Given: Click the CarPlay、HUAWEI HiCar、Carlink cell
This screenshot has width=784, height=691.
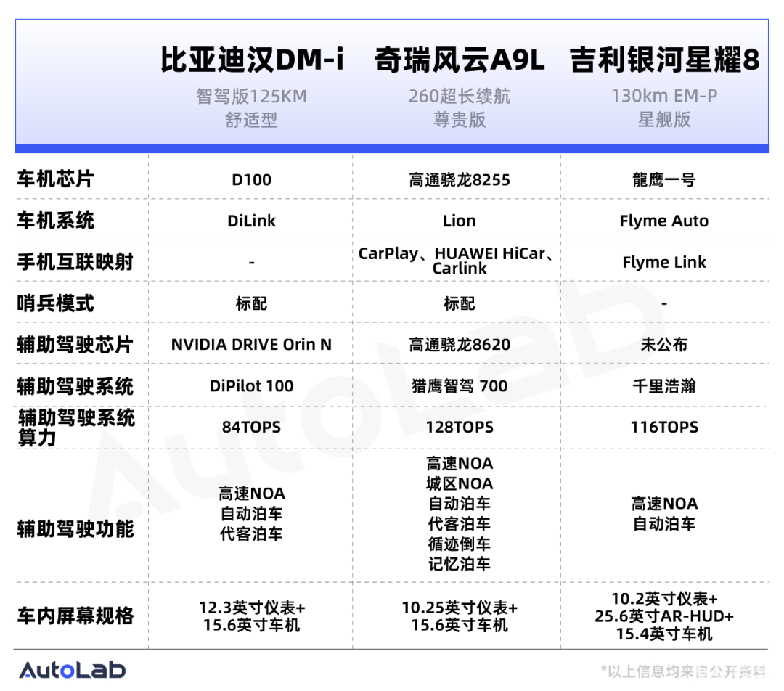Looking at the screenshot, I should tap(459, 261).
